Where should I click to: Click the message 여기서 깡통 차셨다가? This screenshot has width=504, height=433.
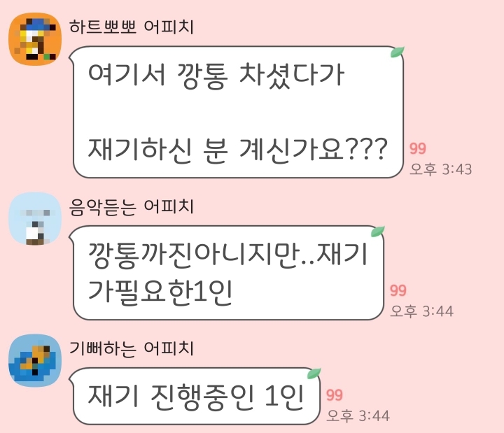pos(216,76)
